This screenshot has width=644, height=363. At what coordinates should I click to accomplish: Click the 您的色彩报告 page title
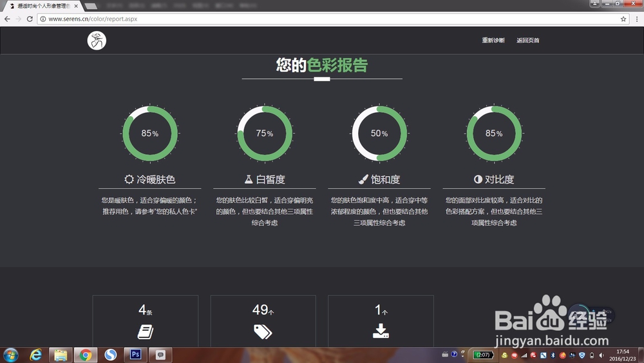[322, 65]
